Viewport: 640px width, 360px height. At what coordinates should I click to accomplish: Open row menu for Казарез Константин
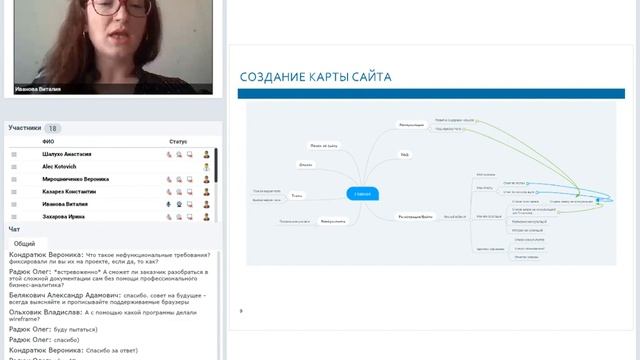pyautogui.click(x=14, y=192)
